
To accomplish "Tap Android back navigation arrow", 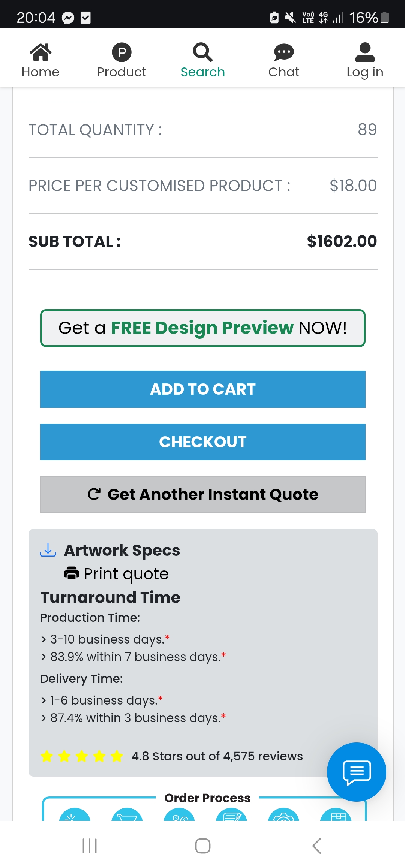I will coord(317,846).
